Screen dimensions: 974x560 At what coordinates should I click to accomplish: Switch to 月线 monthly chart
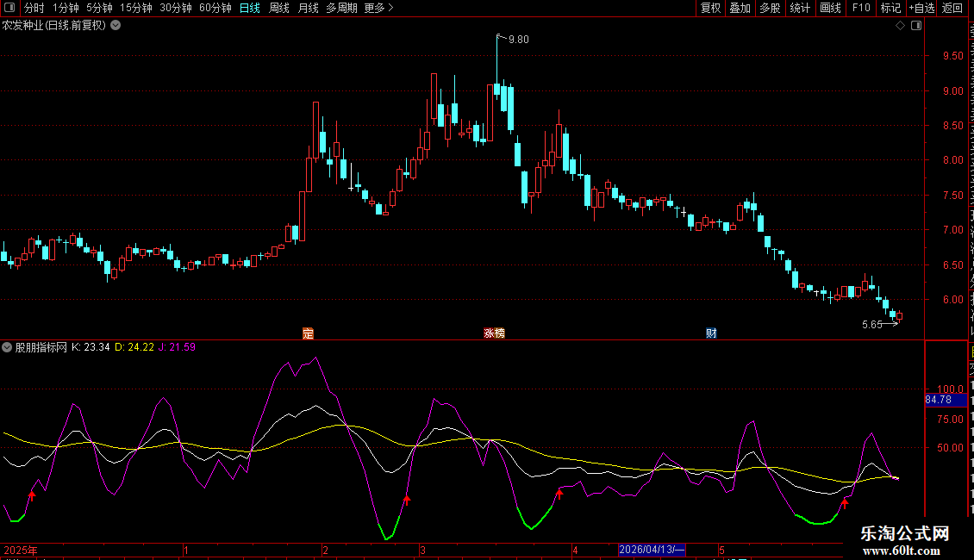coord(308,8)
